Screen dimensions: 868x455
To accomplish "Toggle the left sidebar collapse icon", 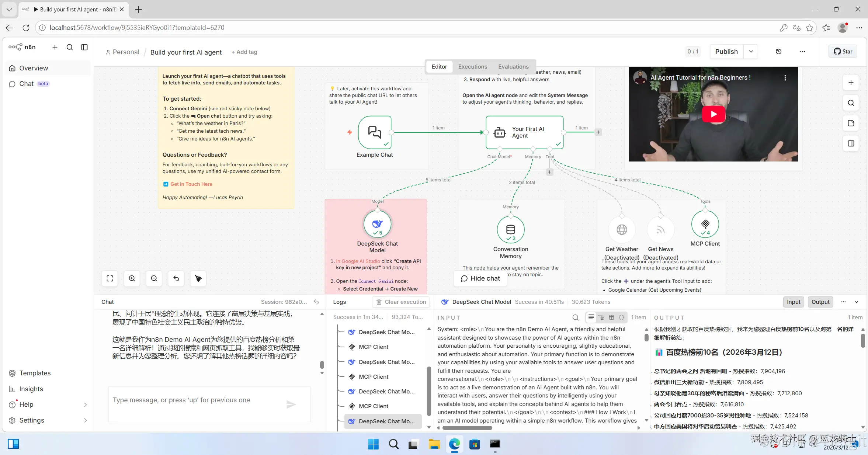I will 84,47.
